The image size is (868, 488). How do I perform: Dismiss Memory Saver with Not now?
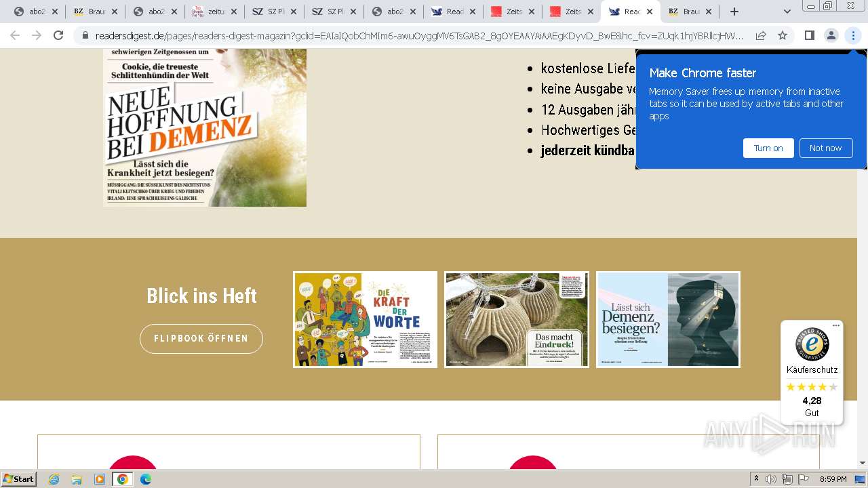[x=825, y=148]
